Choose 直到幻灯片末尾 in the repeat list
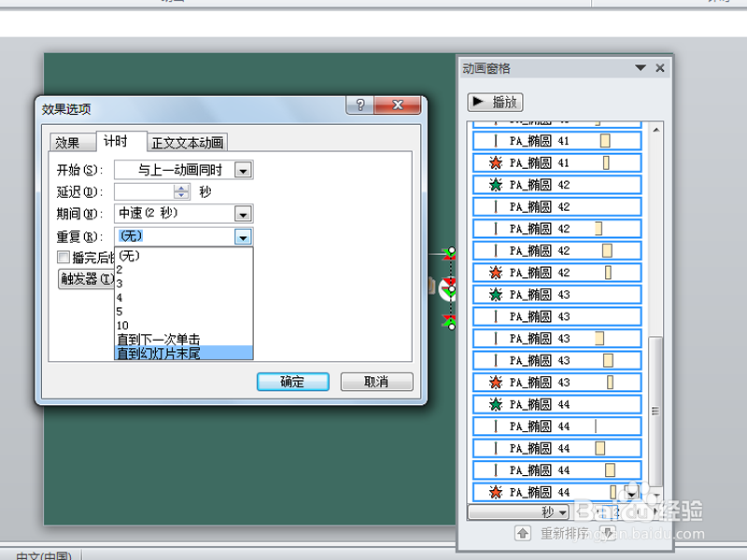Screen dimensions: 747x560 coord(183,353)
